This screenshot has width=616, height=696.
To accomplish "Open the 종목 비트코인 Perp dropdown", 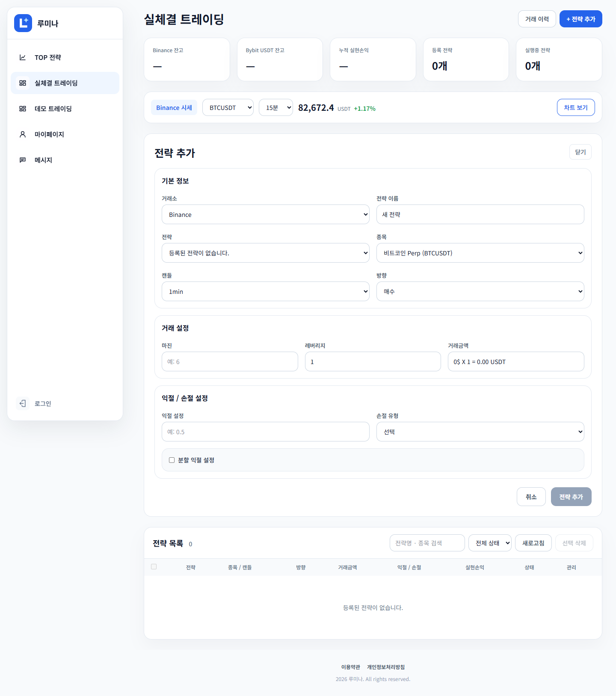I will [480, 253].
